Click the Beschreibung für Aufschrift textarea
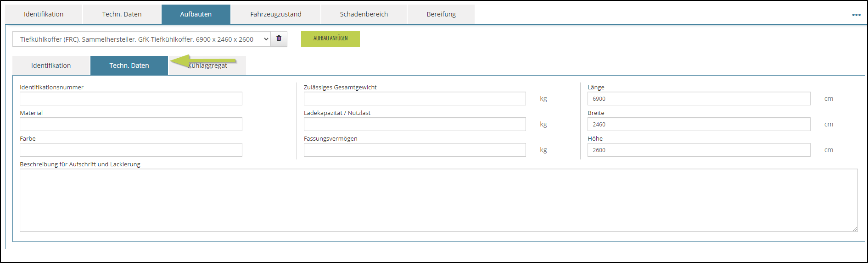The width and height of the screenshot is (868, 263). (438, 200)
